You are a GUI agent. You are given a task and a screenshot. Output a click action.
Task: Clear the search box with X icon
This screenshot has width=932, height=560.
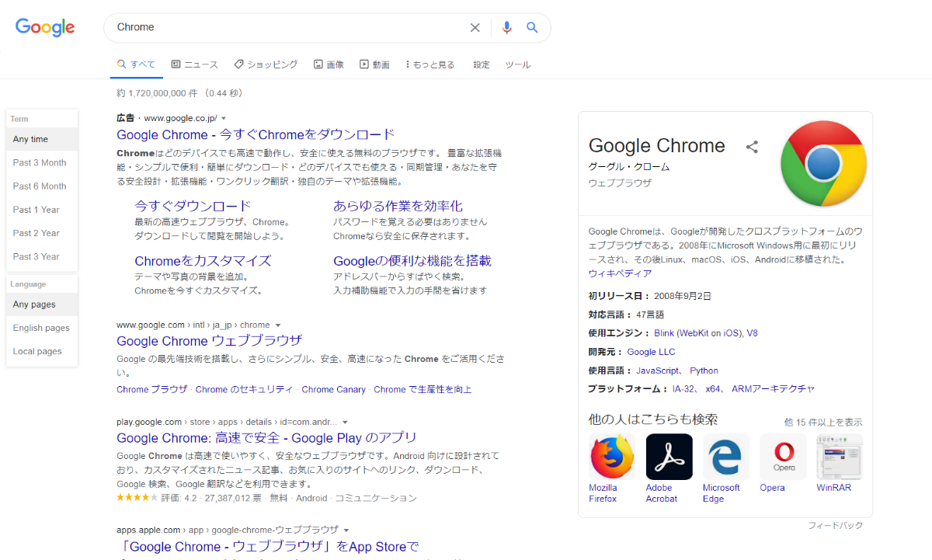coord(475,28)
